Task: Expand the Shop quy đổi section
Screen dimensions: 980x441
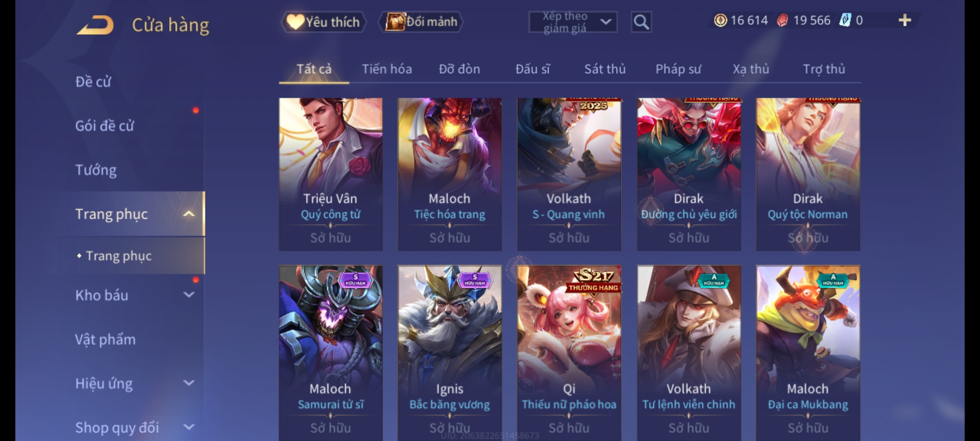Action: (188, 427)
